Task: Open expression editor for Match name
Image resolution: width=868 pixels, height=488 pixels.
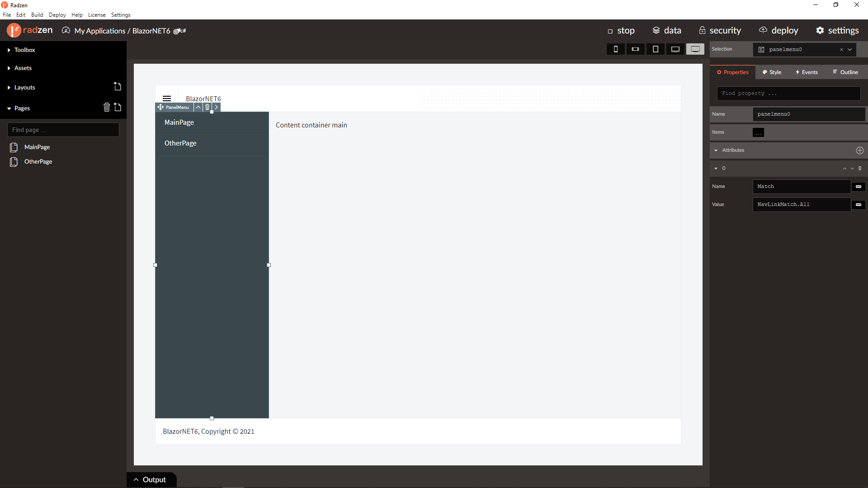Action: point(859,186)
